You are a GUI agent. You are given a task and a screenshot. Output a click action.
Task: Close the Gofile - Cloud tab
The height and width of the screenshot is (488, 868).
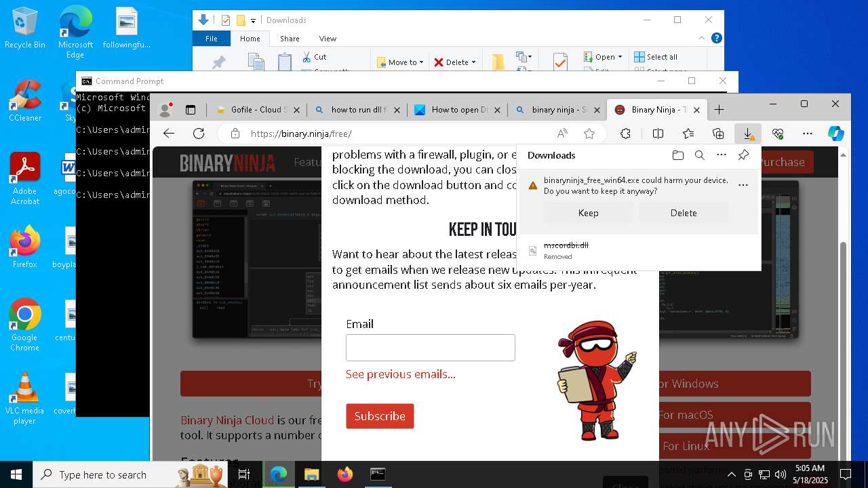pos(296,110)
